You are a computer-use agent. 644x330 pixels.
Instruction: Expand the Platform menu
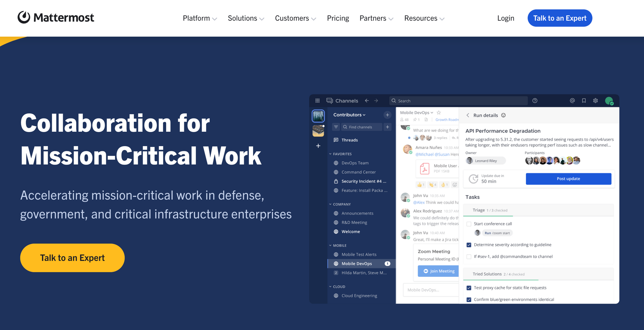tap(200, 18)
